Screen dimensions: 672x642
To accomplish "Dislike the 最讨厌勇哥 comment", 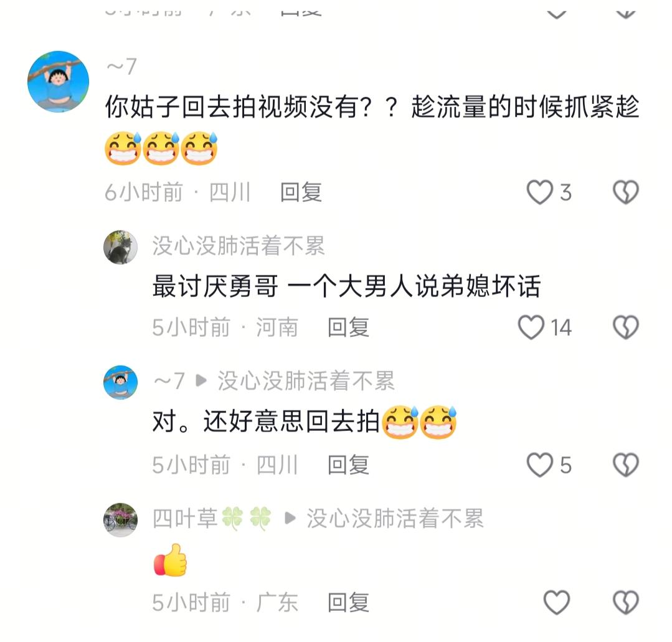I will (x=626, y=328).
